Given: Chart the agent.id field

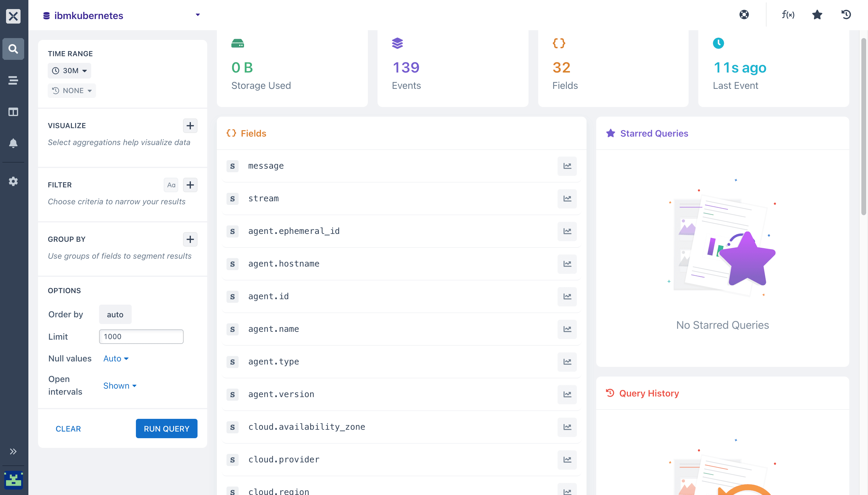Looking at the screenshot, I should click(567, 297).
